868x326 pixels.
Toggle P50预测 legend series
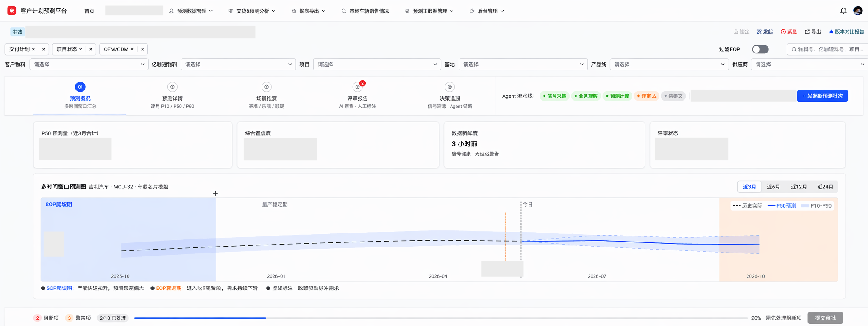[782, 205]
